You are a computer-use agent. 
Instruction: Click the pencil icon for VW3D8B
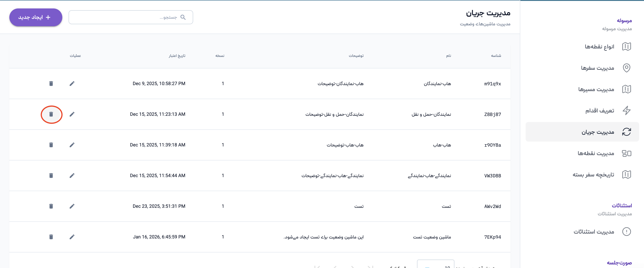[x=72, y=175]
